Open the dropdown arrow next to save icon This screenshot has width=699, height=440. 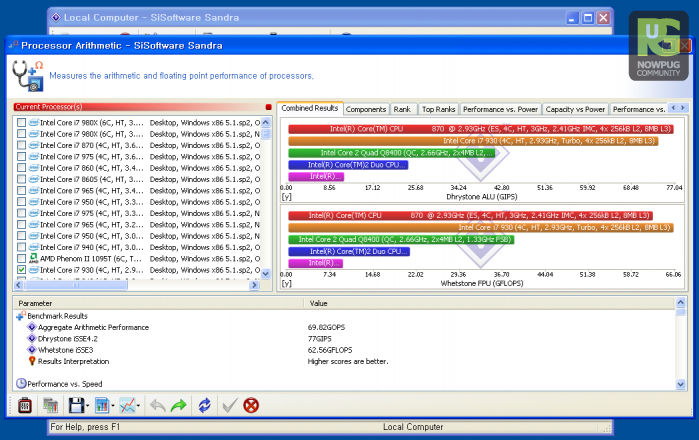[x=87, y=406]
